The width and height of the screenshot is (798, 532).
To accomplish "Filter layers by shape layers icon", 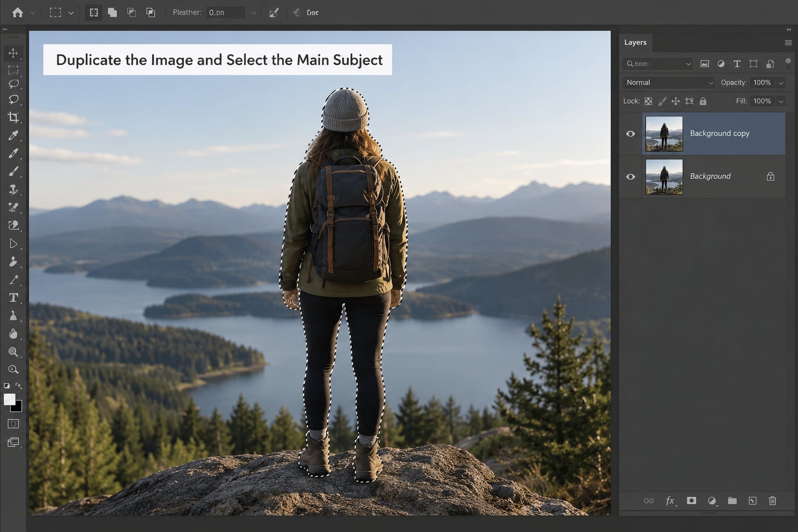I will pos(753,64).
